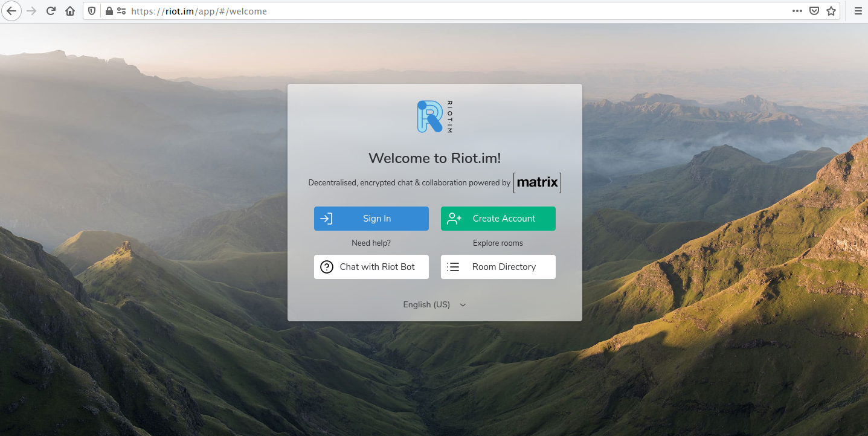Open page actions three-dot menu
Viewport: 868px width, 436px height.
(797, 11)
